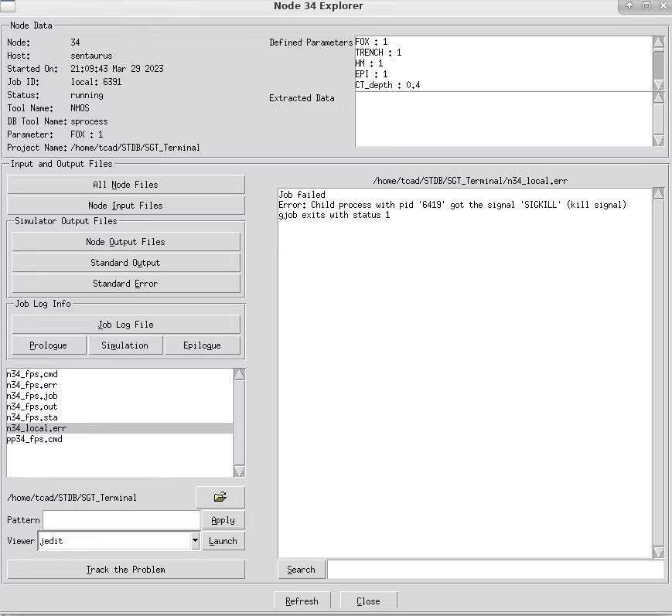Screen dimensions: 672x616
Task: Open the Prologue job log section
Action: tap(49, 345)
